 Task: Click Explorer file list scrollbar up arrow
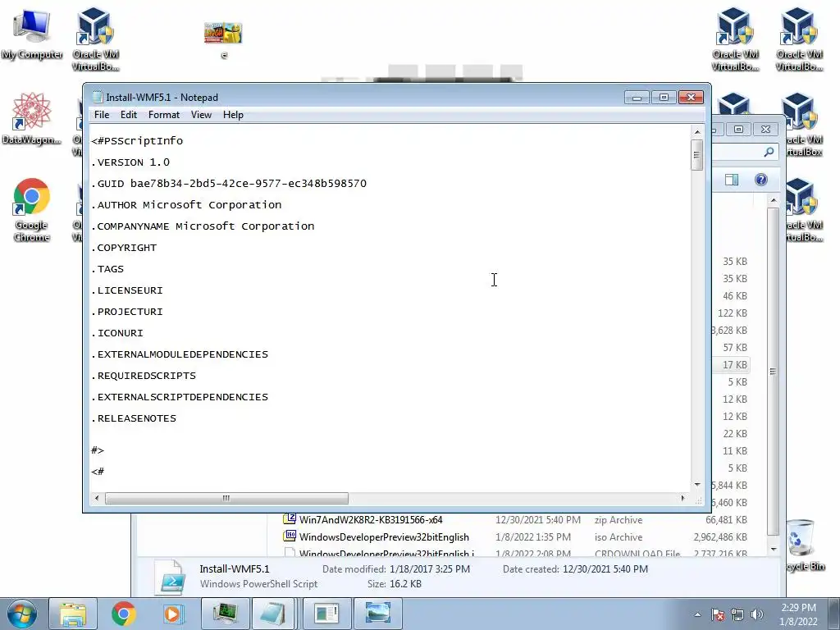[x=773, y=200]
